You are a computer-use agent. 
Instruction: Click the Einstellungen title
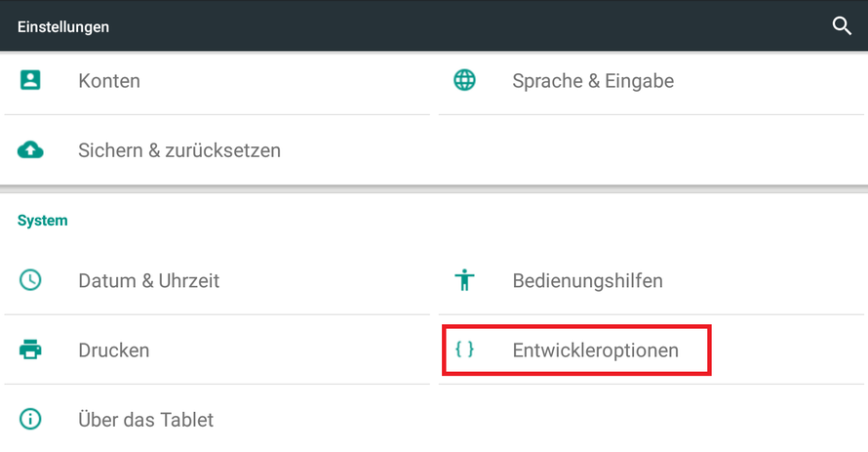click(63, 26)
